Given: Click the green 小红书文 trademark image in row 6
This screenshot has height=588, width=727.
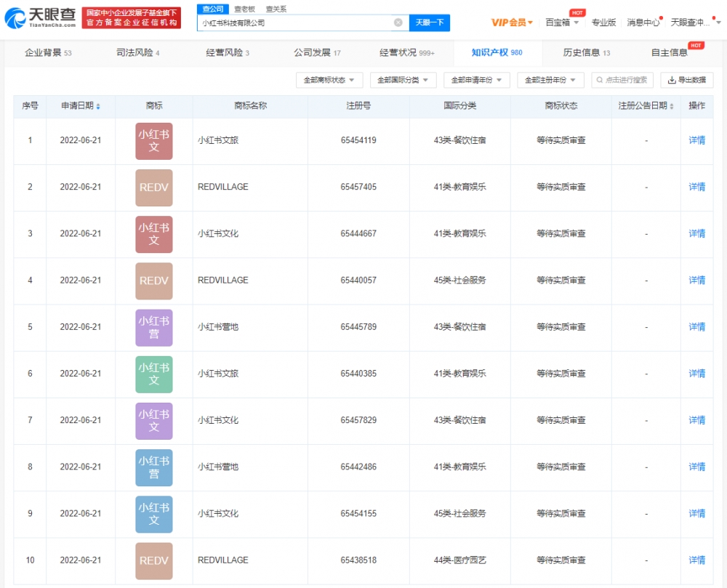Looking at the screenshot, I should click(153, 374).
